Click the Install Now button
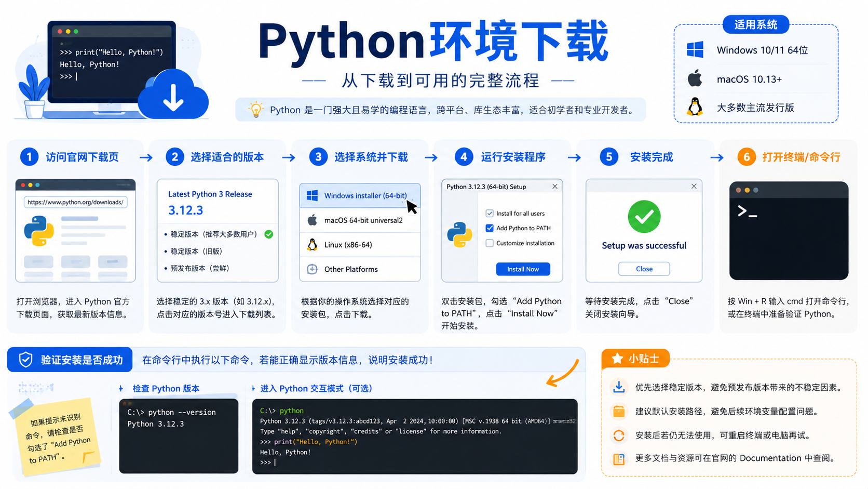Screen dimensions: 868x489 coord(523,269)
